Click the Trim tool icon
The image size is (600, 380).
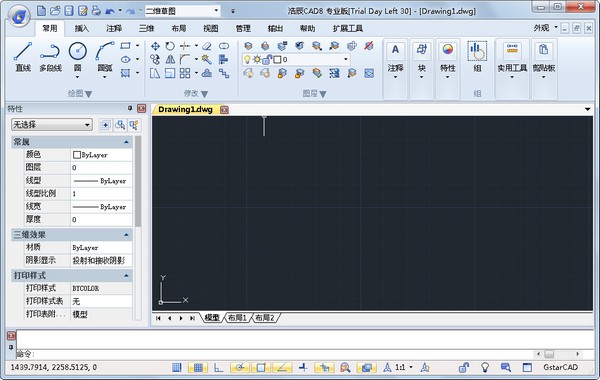(185, 46)
